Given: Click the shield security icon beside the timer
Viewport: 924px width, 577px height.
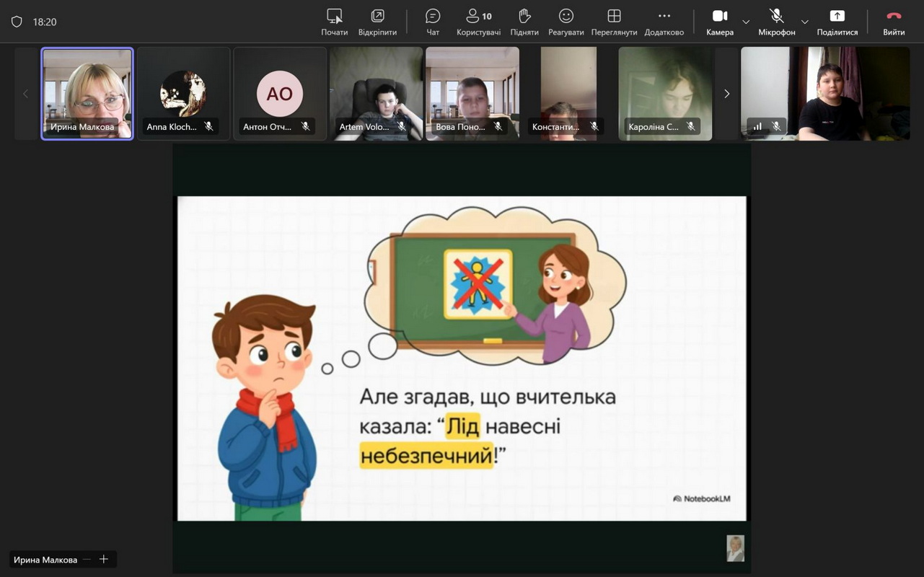Looking at the screenshot, I should point(17,22).
